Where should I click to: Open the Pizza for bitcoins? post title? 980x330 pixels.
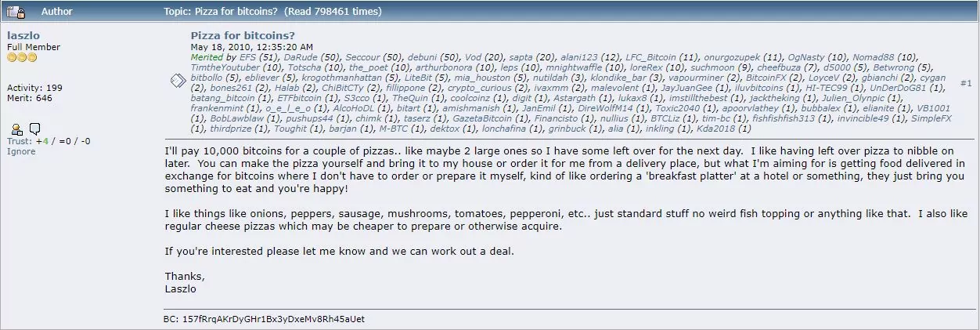243,35
